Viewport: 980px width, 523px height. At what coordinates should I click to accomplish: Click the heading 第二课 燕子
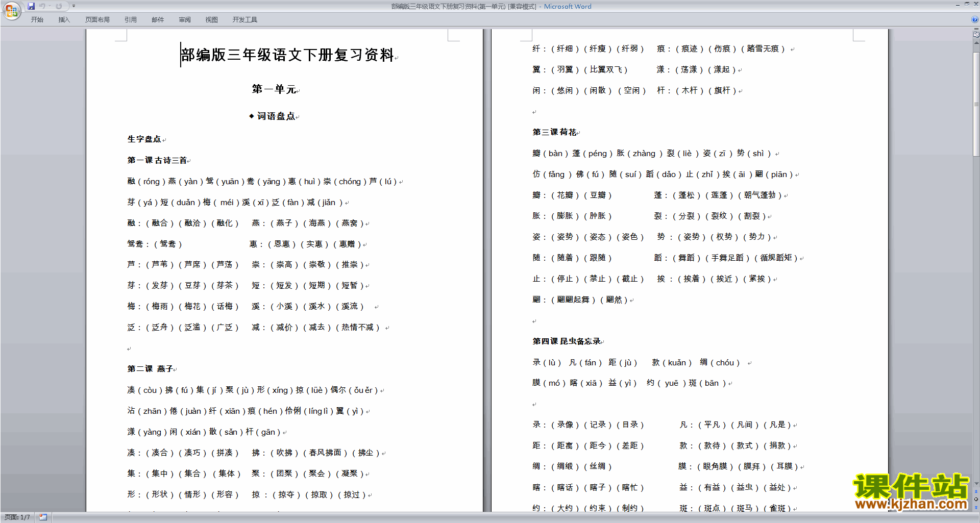tap(150, 369)
